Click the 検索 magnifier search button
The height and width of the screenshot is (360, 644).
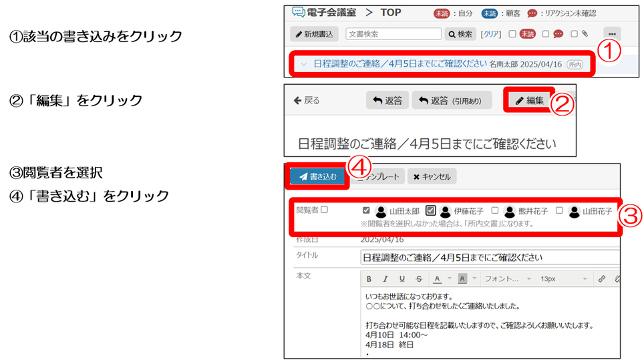click(460, 34)
